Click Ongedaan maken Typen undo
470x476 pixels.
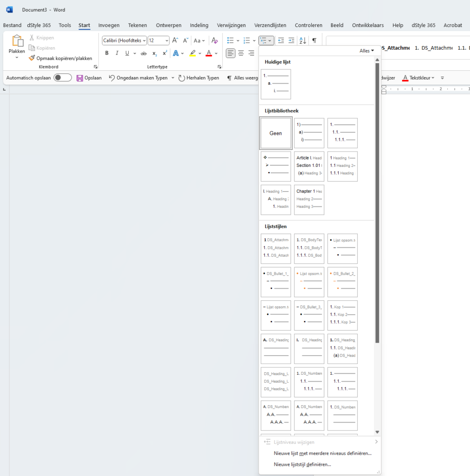tap(138, 78)
